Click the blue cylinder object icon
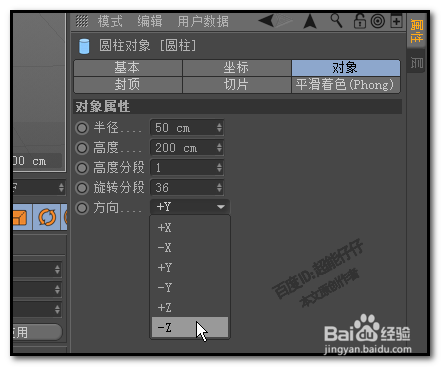This screenshot has width=441, height=367. click(84, 46)
